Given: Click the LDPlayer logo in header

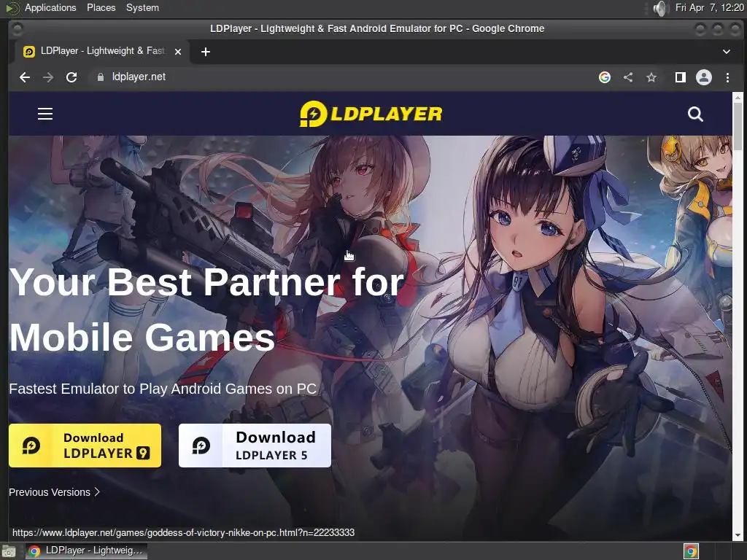Looking at the screenshot, I should pyautogui.click(x=371, y=114).
